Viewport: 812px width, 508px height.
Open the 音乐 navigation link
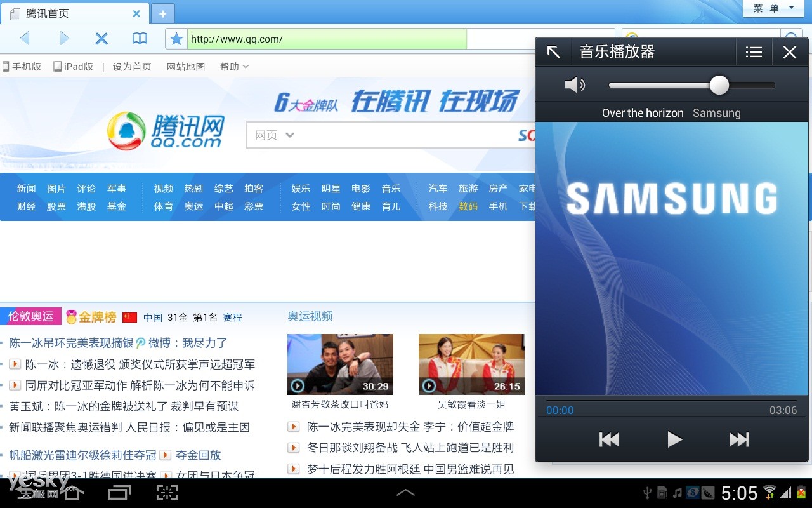tap(391, 189)
